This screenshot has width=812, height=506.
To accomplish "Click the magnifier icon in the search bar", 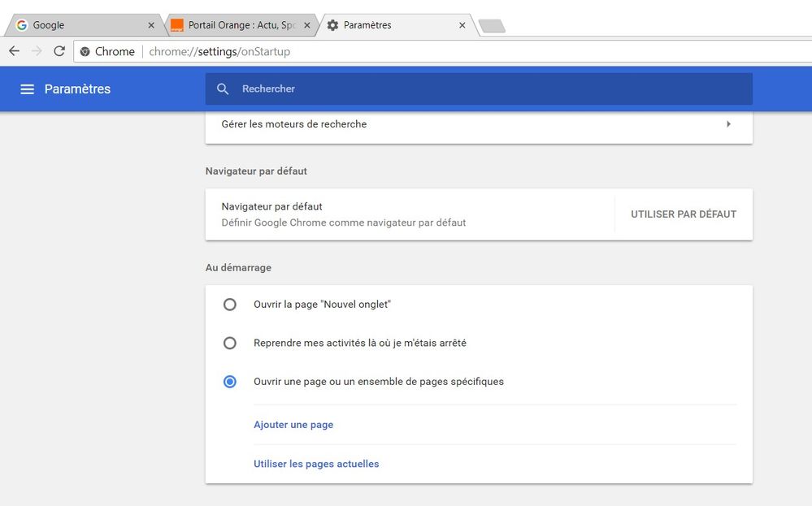I will [x=223, y=89].
